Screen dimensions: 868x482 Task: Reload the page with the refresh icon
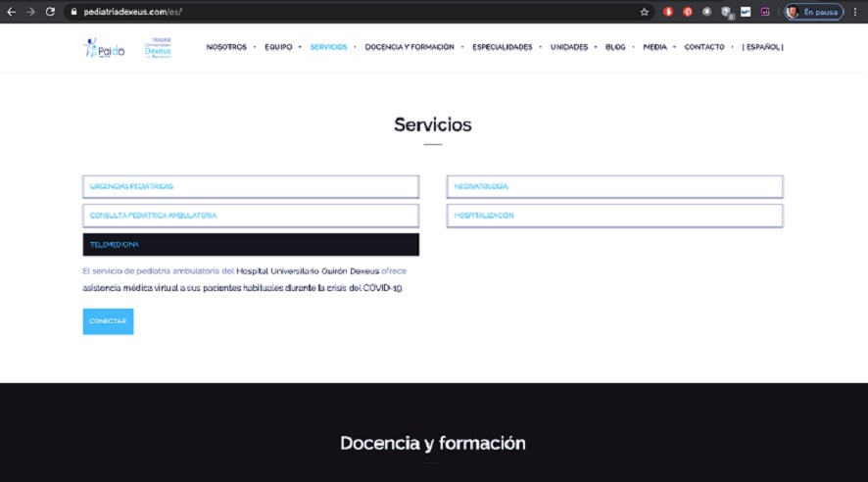click(50, 12)
